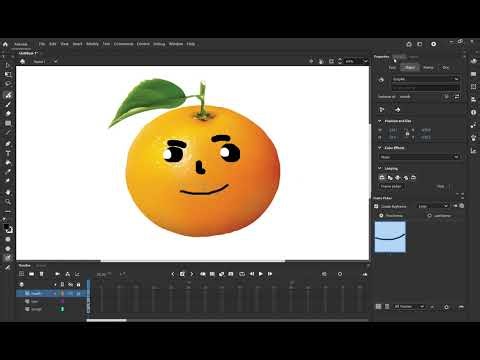This screenshot has height=360, width=480.
Task: Click the stage horizontal scrollbar
Action: (x=193, y=261)
